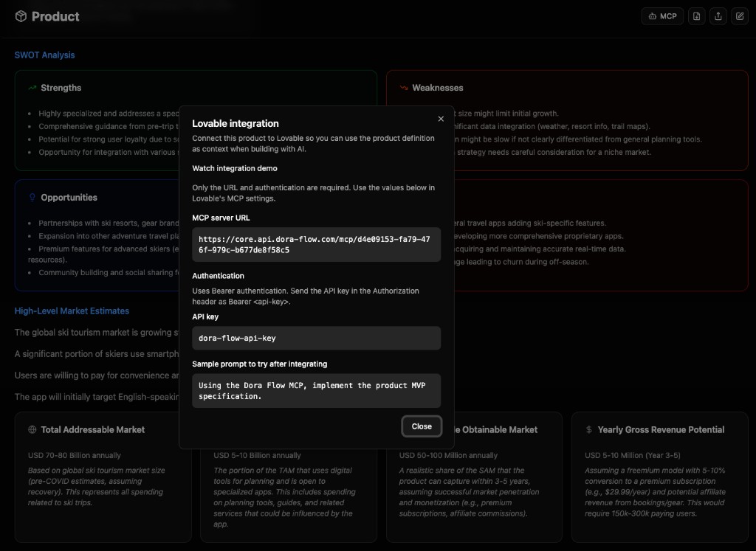Open the High-Level Market Estimates link

coord(72,311)
